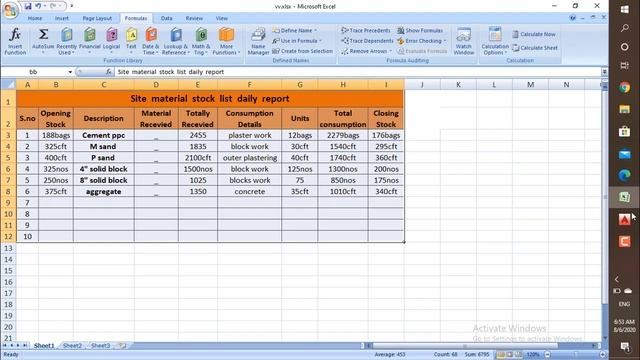
Task: Click the zoom in plus button
Action: pos(602,355)
